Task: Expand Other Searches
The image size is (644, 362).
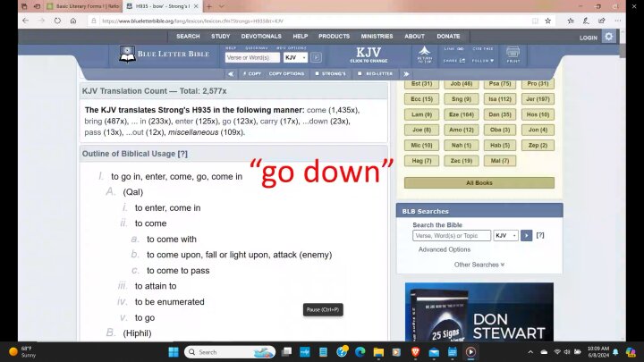Action: [x=479, y=265]
